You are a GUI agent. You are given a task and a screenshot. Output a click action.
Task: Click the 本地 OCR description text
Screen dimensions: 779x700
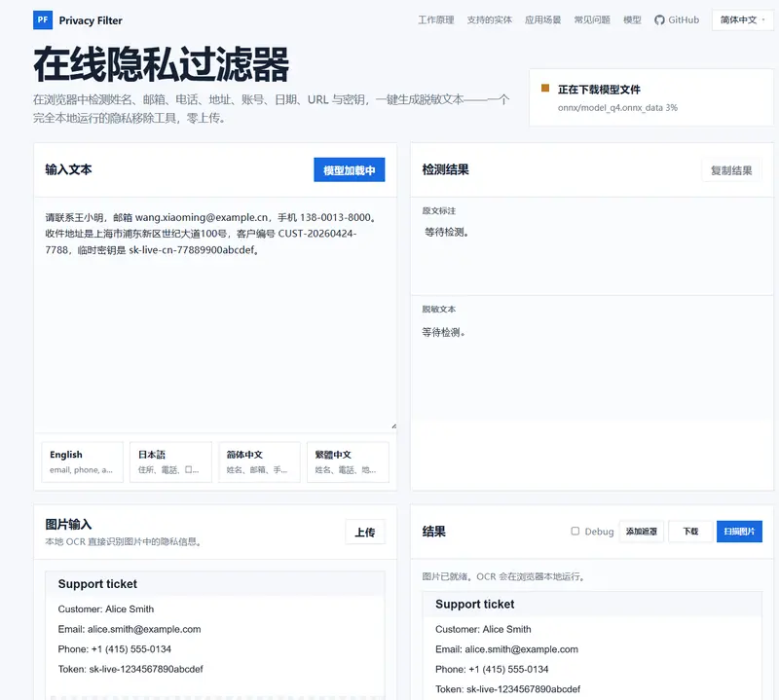[125, 541]
